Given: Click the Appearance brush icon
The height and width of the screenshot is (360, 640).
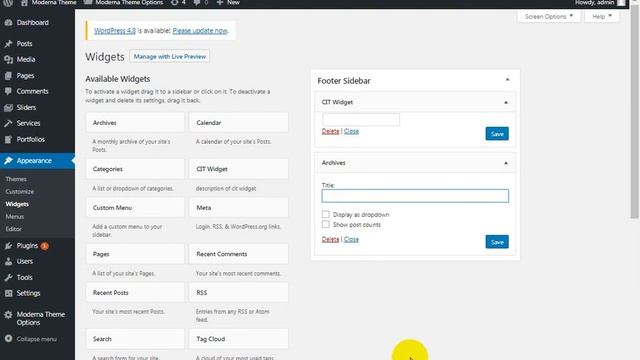Looking at the screenshot, I should (8, 161).
